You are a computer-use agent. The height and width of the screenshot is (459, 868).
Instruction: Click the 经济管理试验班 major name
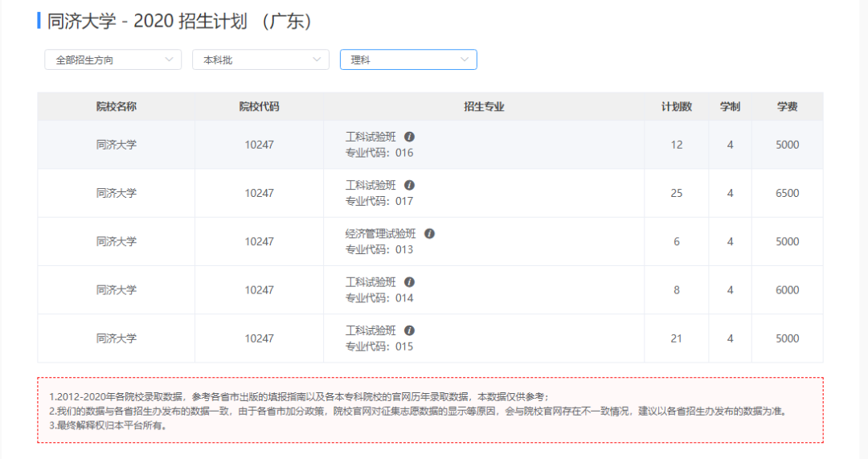coord(381,234)
